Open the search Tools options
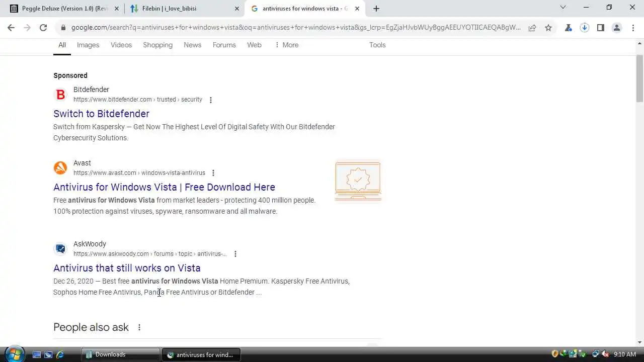The width and height of the screenshot is (644, 362). pyautogui.click(x=377, y=45)
